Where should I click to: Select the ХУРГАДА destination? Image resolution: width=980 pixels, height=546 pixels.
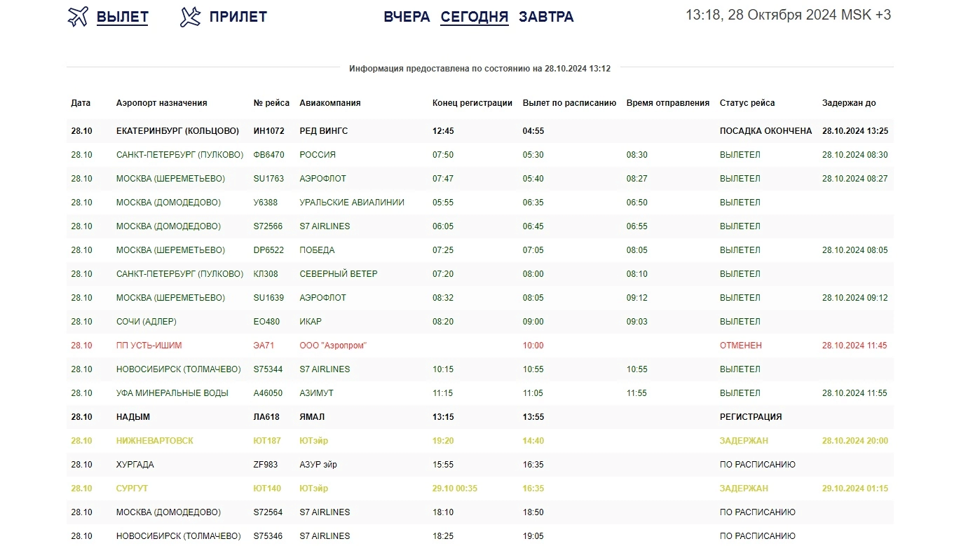pos(135,465)
